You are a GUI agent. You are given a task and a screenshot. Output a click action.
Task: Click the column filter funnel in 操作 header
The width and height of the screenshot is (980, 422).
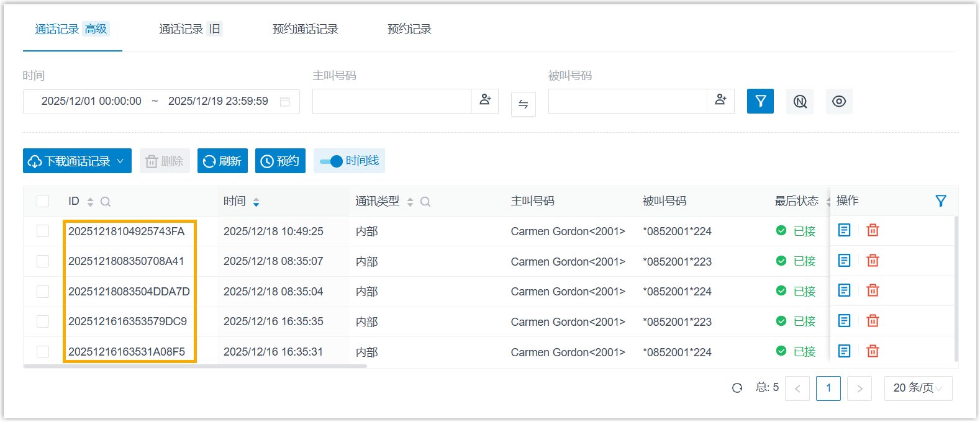940,201
